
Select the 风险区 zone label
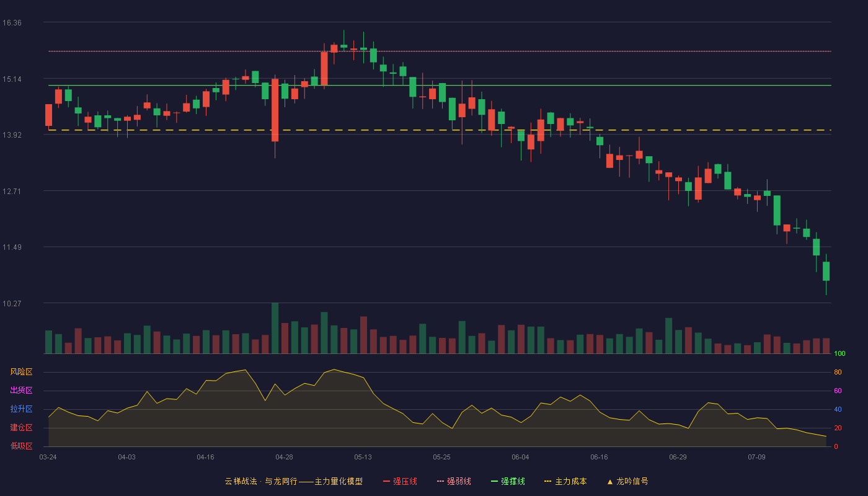point(21,372)
